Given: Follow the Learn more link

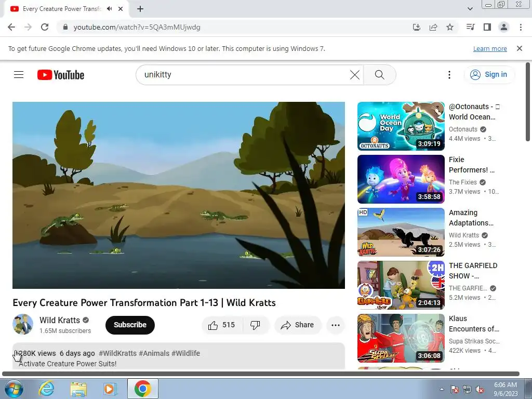Looking at the screenshot, I should [490, 48].
